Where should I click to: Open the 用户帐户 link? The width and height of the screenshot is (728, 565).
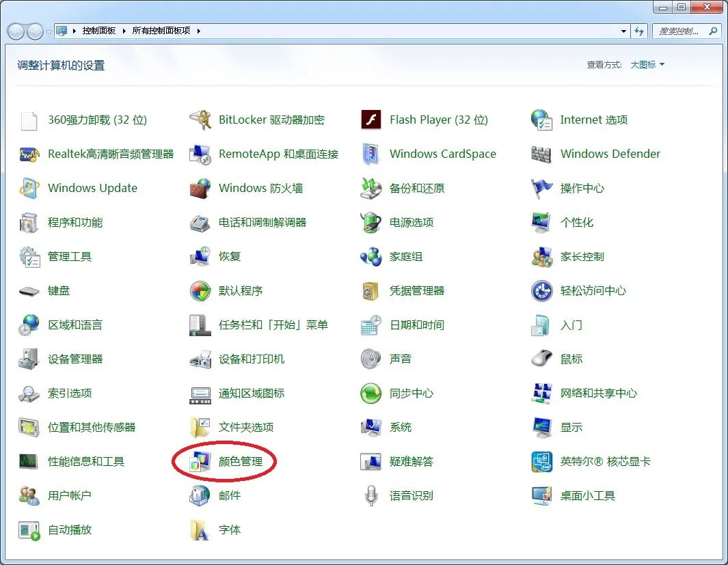coord(70,495)
